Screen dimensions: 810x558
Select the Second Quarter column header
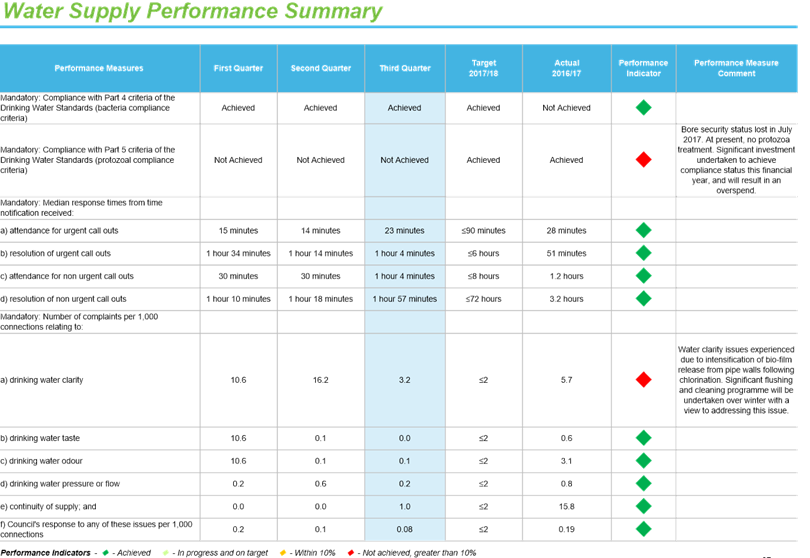click(321, 68)
